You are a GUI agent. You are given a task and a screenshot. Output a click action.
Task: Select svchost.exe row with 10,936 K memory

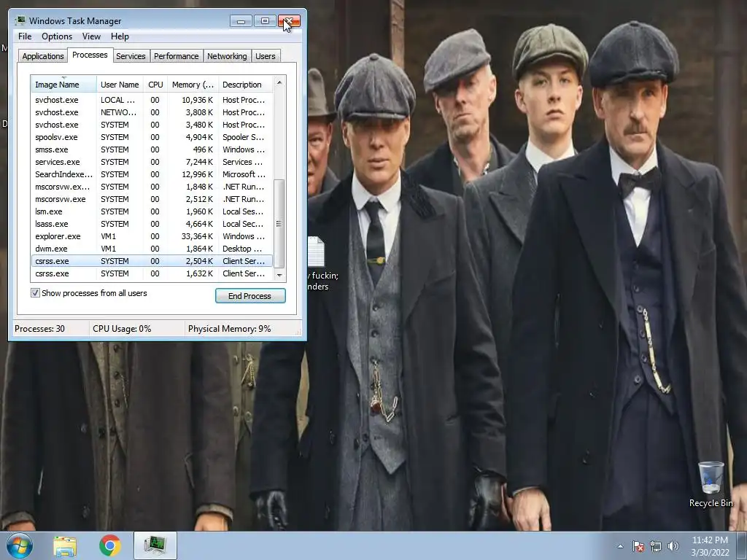tap(152, 100)
